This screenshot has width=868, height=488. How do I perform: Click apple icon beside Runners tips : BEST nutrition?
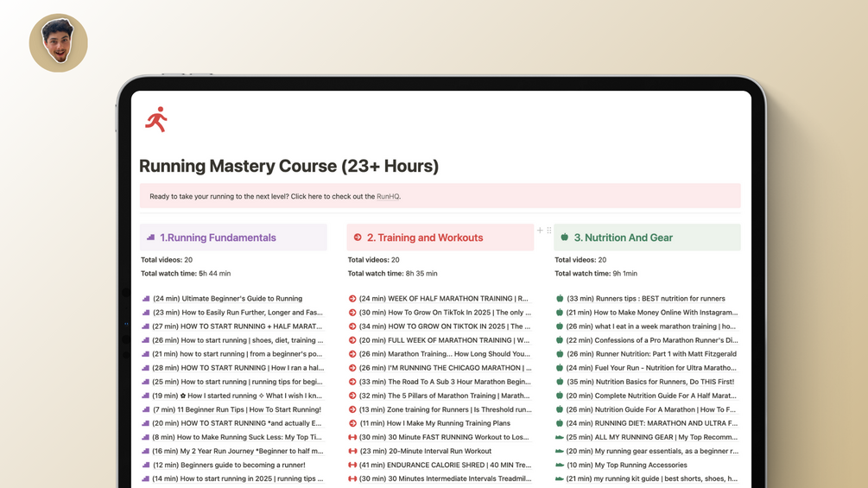point(559,299)
